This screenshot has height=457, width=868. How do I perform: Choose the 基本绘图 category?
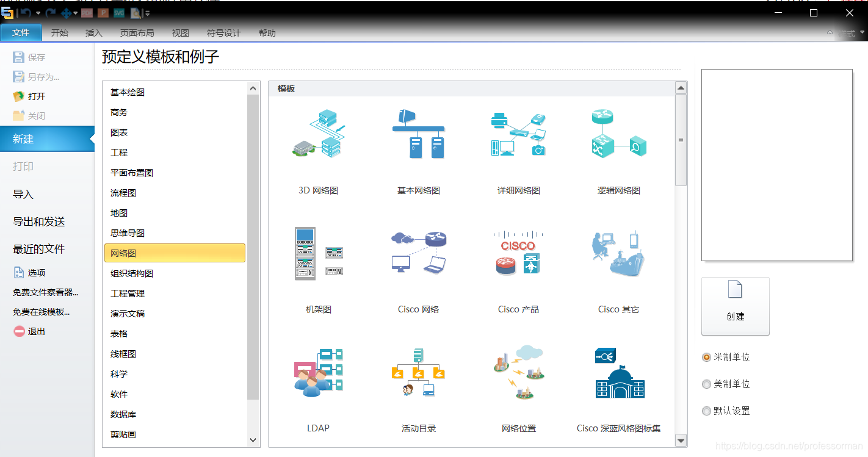175,92
